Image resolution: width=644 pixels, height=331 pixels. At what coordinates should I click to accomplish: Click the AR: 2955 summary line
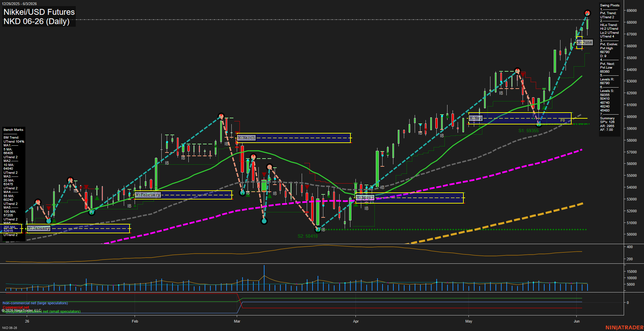(607, 126)
